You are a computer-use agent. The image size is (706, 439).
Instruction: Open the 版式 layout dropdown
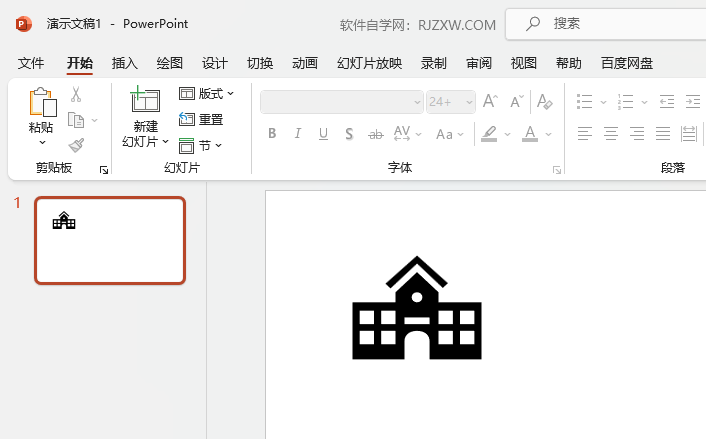[x=207, y=94]
